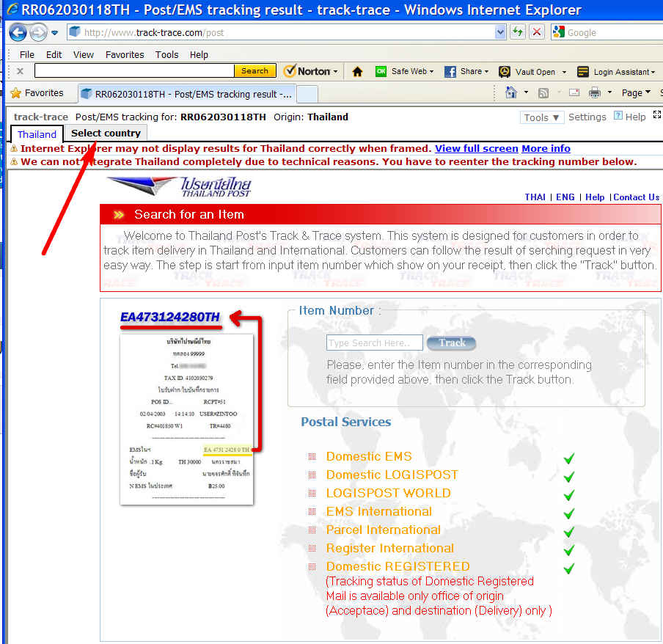Open the Contact Us link
The height and width of the screenshot is (644, 663).
[637, 197]
